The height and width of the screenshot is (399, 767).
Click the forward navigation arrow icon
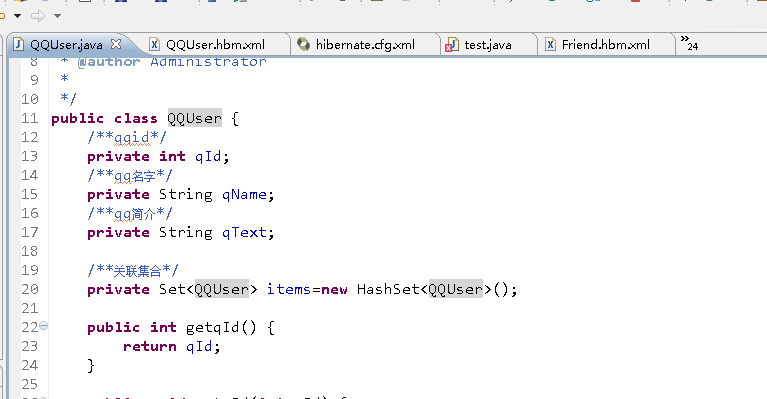[x=38, y=16]
